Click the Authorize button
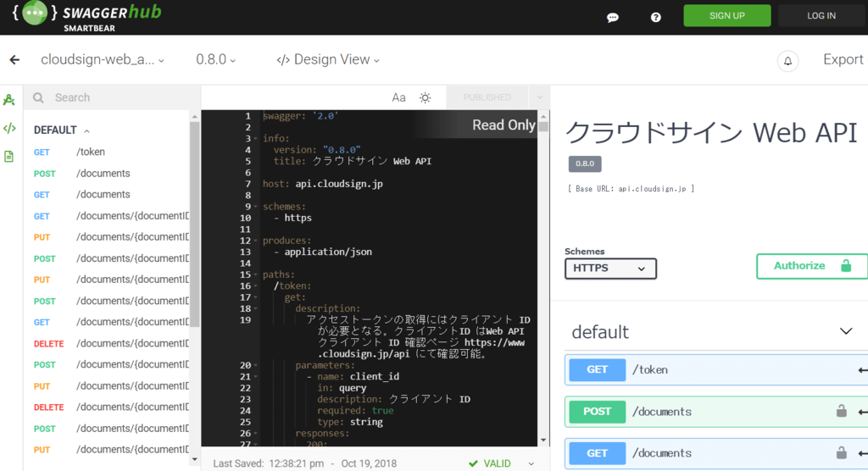This screenshot has width=868, height=471. [x=812, y=266]
